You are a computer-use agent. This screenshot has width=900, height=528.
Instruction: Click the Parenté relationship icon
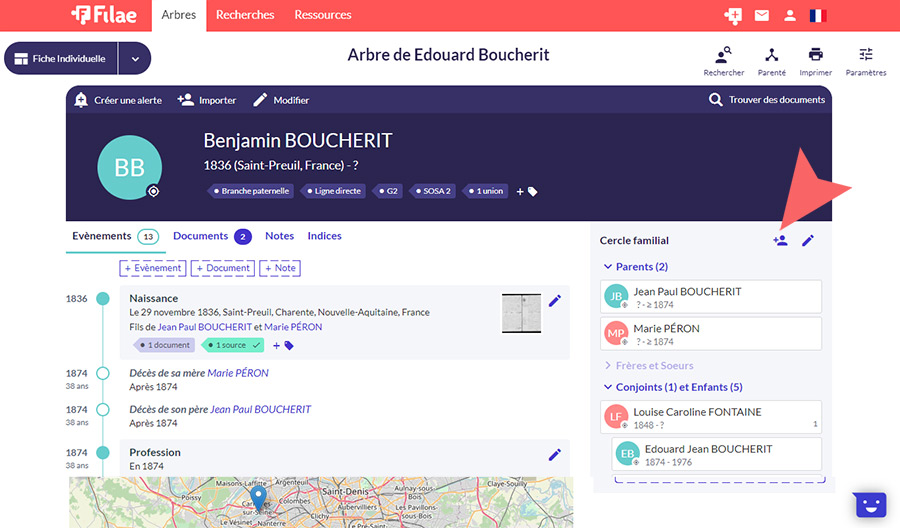coord(771,56)
